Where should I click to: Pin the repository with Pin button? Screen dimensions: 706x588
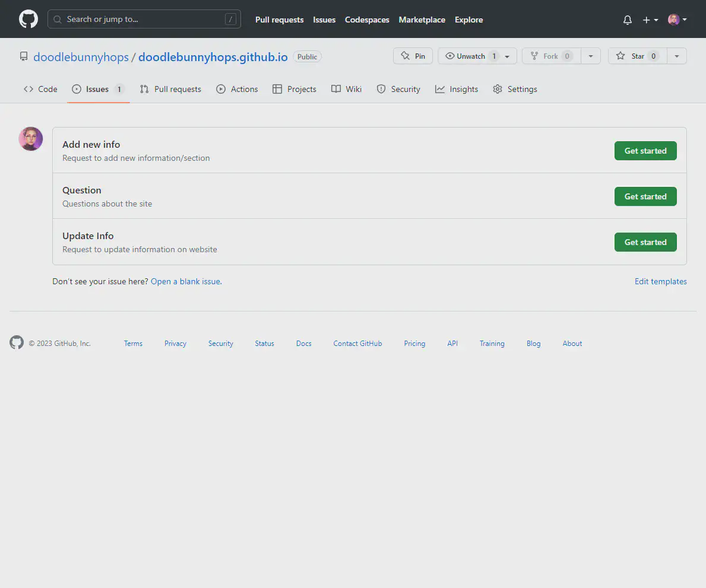tap(413, 56)
